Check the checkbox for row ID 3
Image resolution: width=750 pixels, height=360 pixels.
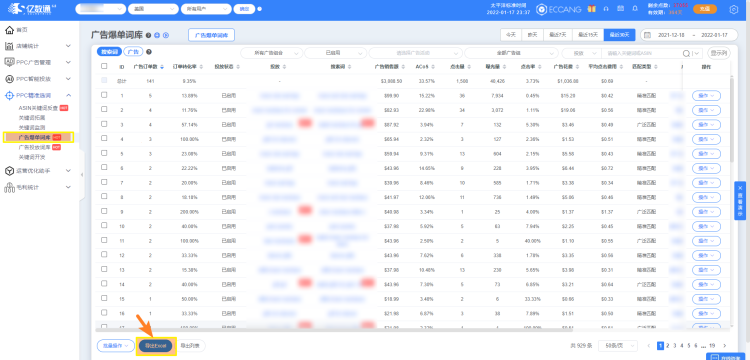point(104,124)
